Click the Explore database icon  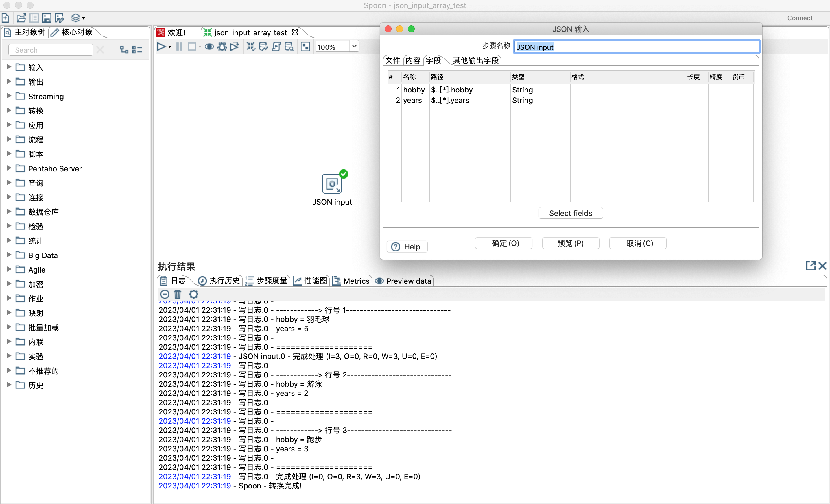(289, 47)
